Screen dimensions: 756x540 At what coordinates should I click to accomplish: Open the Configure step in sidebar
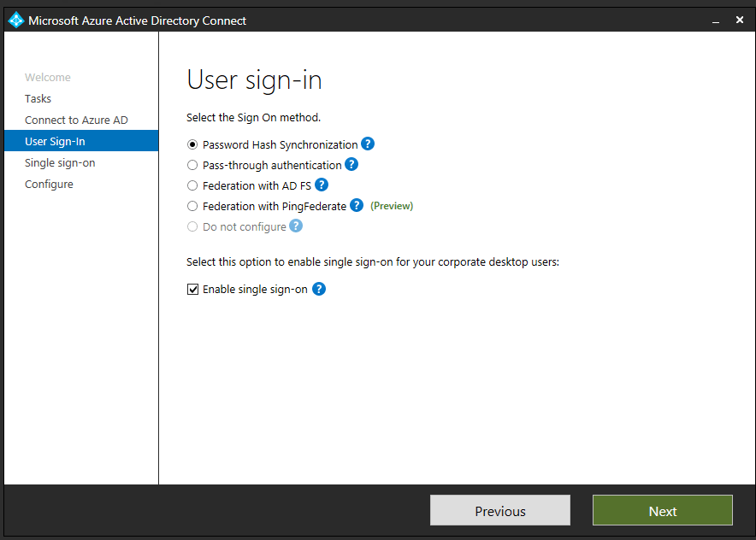pyautogui.click(x=49, y=184)
